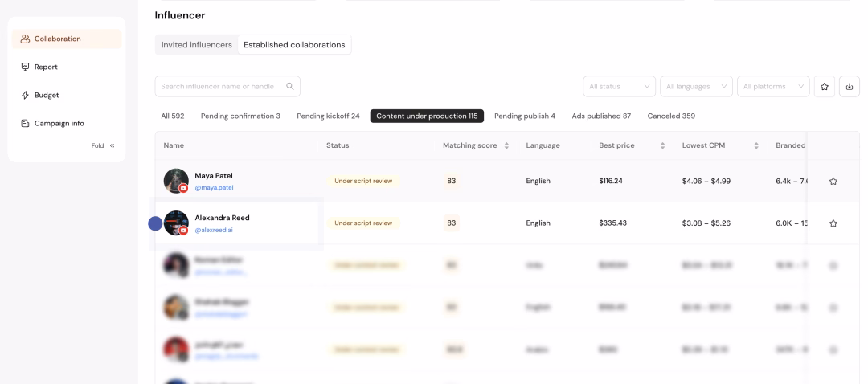Fold the sidebar with the chevron icon

tap(113, 145)
